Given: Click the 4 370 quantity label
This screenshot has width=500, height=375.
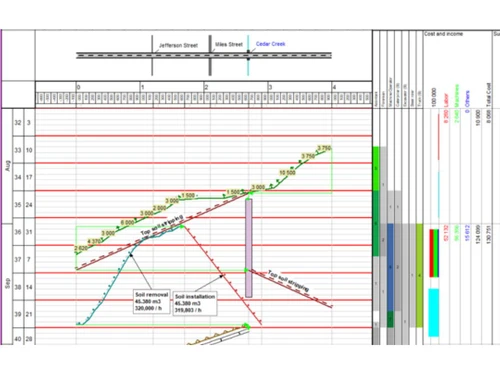Looking at the screenshot, I should pyautogui.click(x=94, y=241).
